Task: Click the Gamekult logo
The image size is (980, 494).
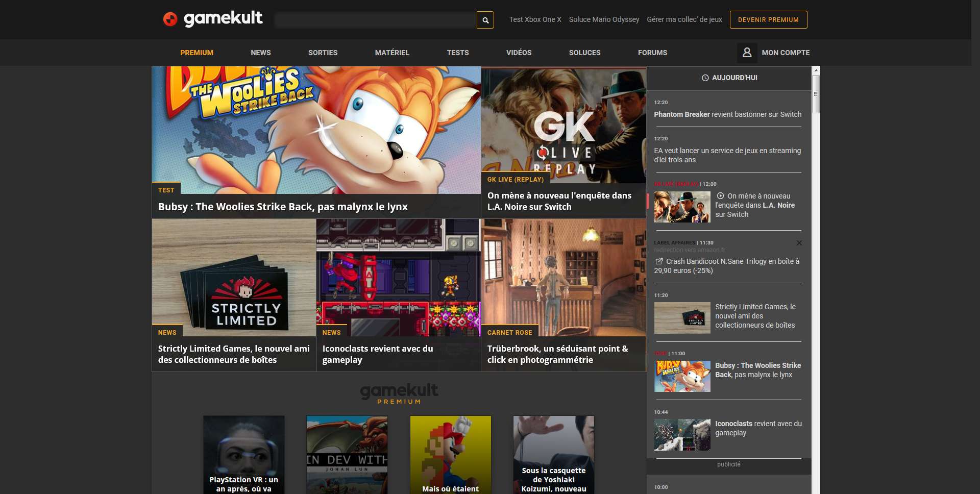Action: [x=212, y=19]
